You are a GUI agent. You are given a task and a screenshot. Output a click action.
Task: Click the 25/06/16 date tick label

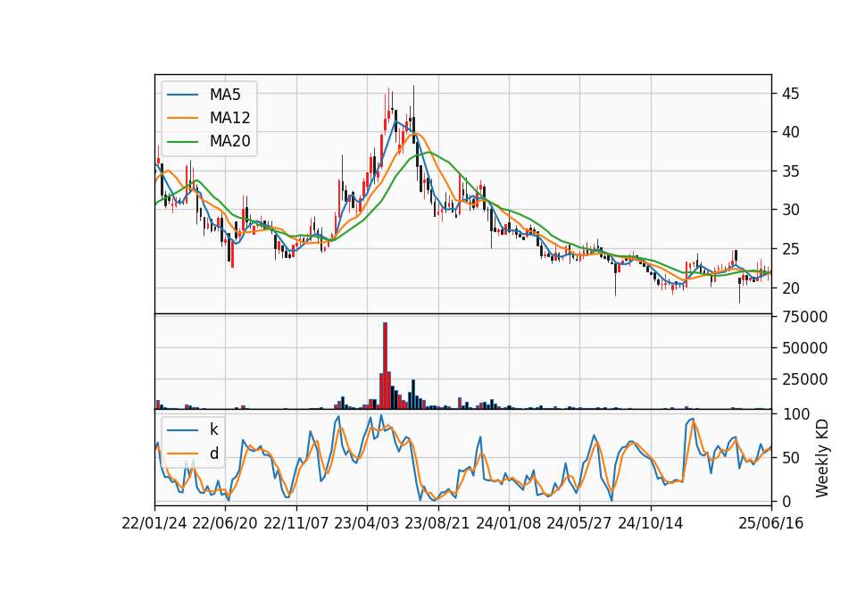pos(770,523)
